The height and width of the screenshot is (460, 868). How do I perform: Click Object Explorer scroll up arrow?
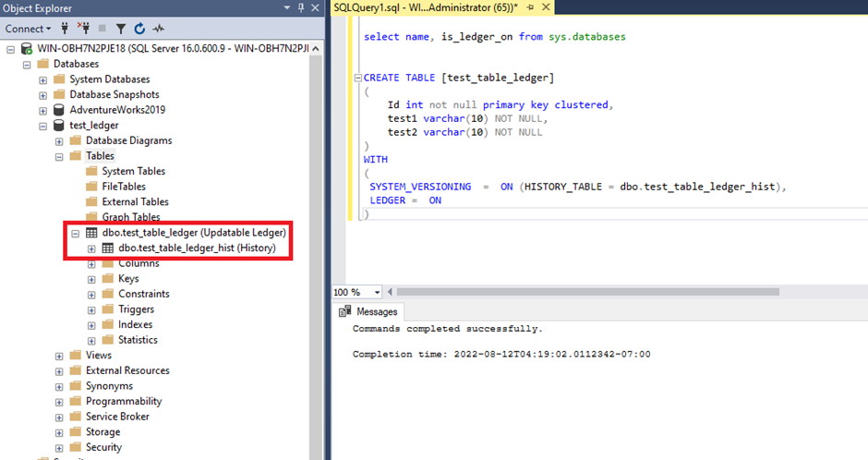click(316, 49)
